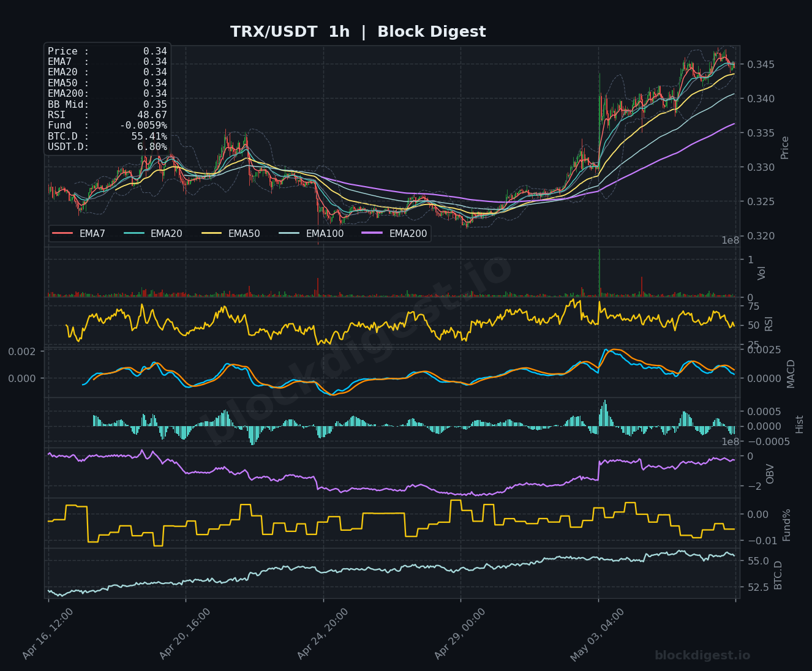Click the Apr 24, 20:00 date label
Screen dimensions: 812x671
323,634
